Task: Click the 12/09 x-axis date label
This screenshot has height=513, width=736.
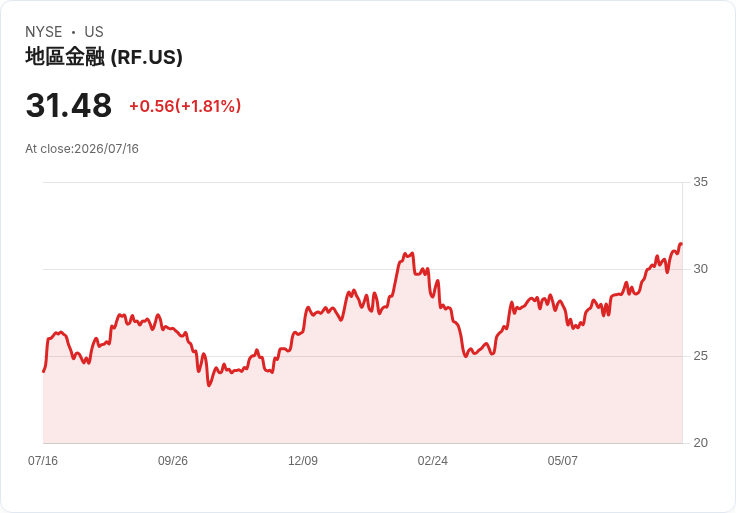Action: pyautogui.click(x=303, y=461)
